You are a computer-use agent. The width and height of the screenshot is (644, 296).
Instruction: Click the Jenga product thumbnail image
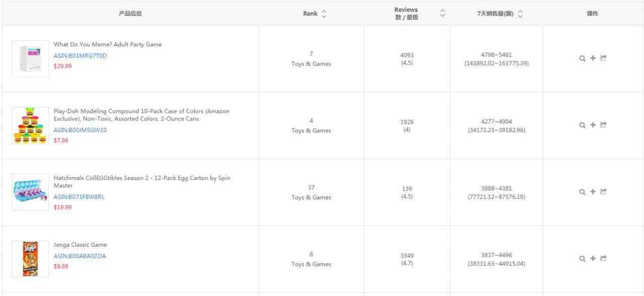tap(30, 259)
